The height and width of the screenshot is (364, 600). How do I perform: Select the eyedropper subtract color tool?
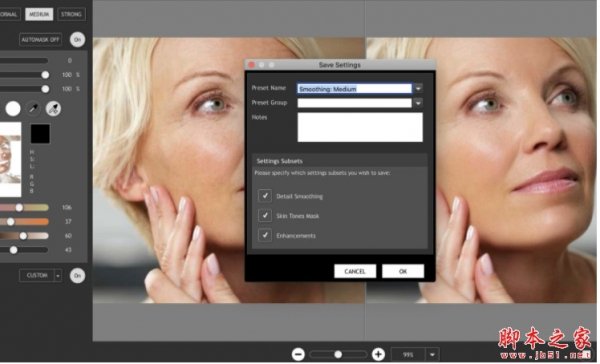[x=53, y=109]
